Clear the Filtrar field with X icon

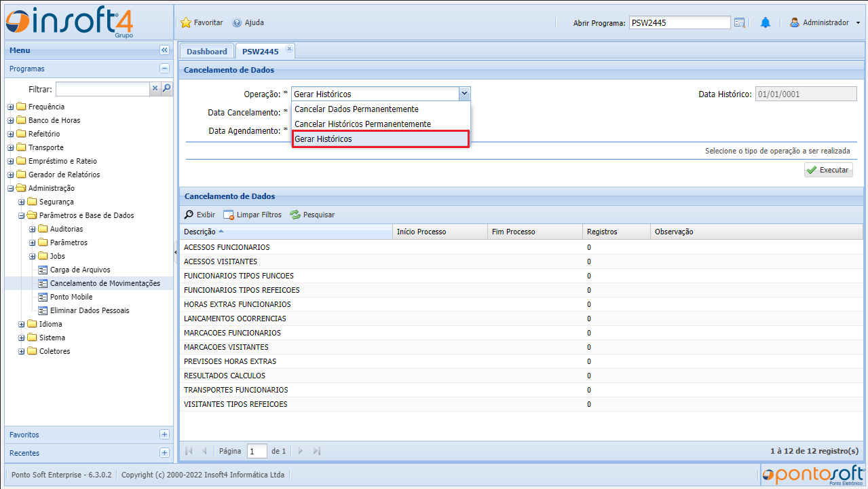coord(155,89)
